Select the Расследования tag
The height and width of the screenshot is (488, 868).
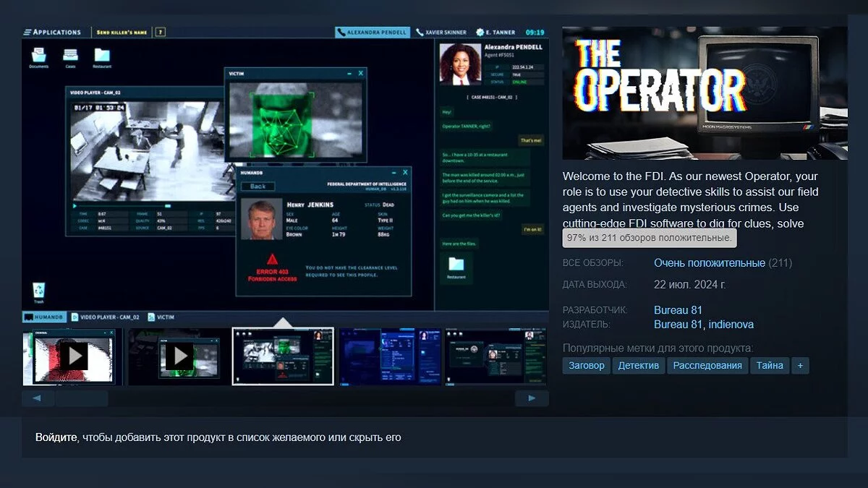[x=707, y=365]
